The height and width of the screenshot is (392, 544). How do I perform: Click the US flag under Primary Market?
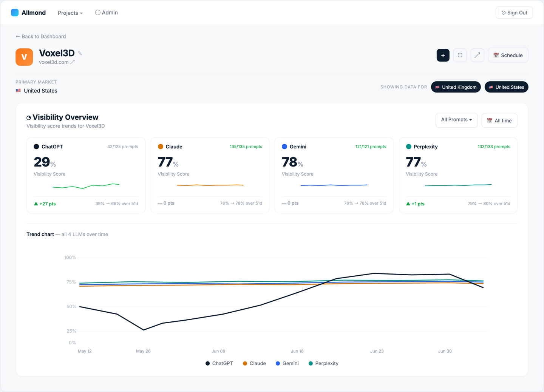[x=18, y=91]
